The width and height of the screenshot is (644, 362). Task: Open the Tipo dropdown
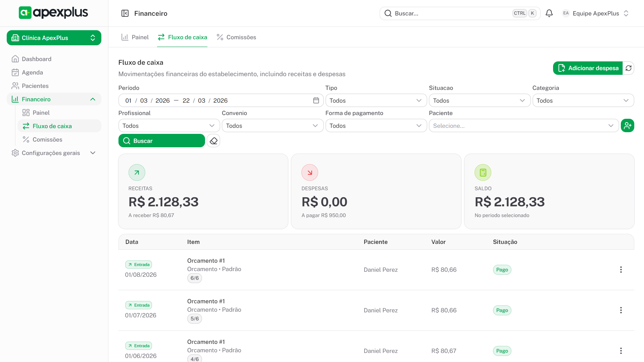coord(376,101)
